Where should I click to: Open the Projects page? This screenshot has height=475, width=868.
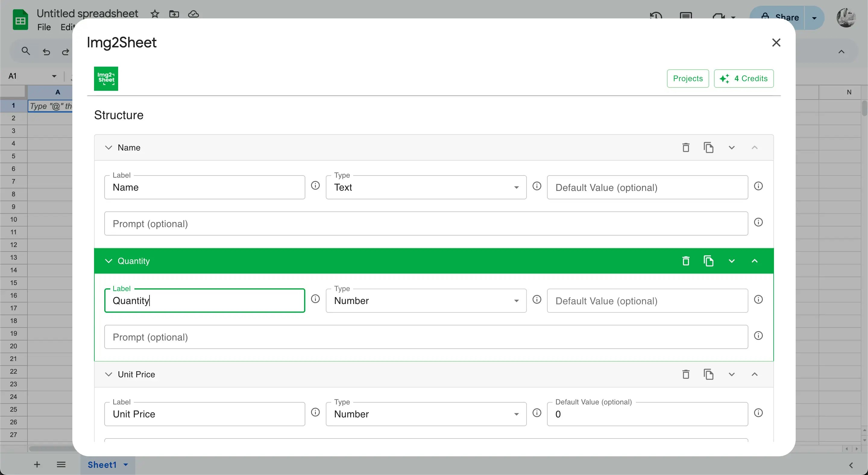tap(688, 78)
